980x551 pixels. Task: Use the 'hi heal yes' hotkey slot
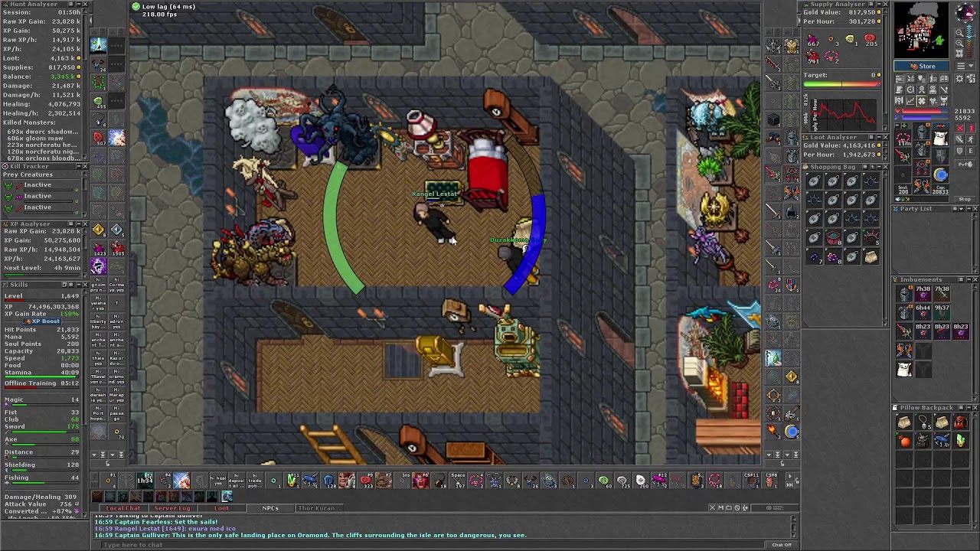pyautogui.click(x=218, y=481)
